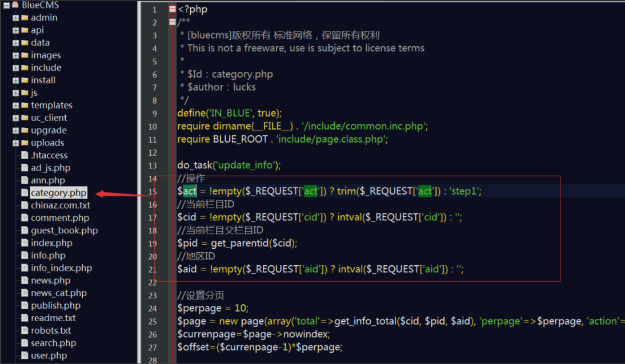Expand the admin folder

point(15,18)
